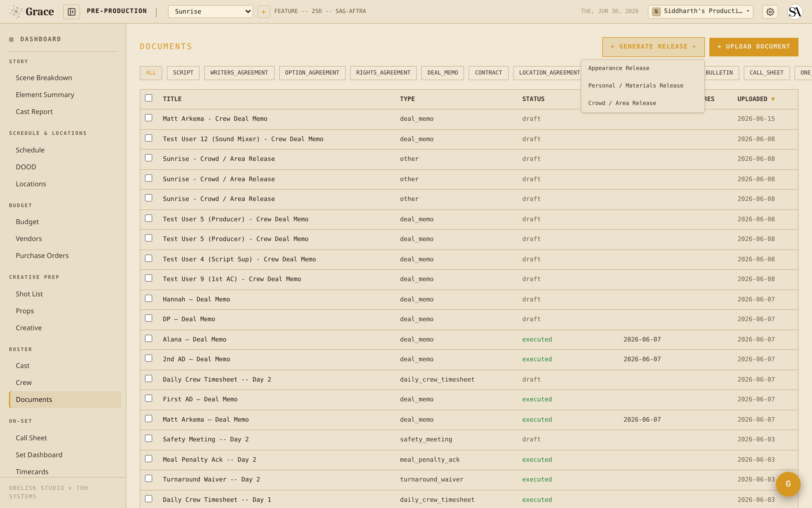Open Matt Arkema — Deal Memo executed document
The width and height of the screenshot is (812, 508).
pyautogui.click(x=206, y=420)
